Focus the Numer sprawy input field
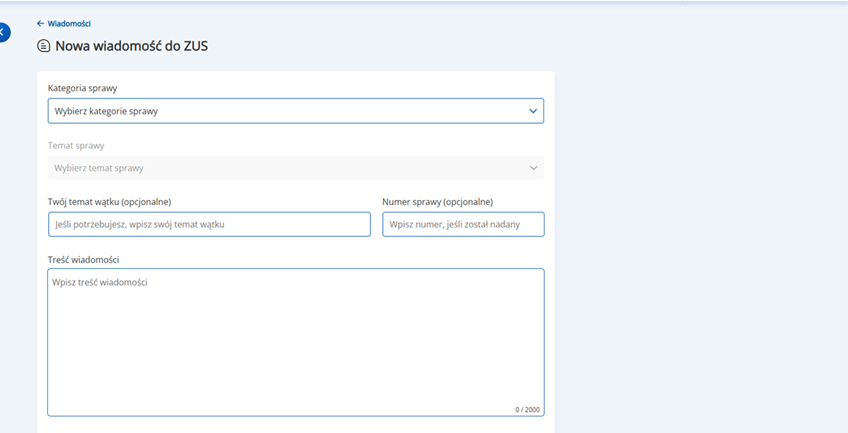848x433 pixels. (463, 225)
